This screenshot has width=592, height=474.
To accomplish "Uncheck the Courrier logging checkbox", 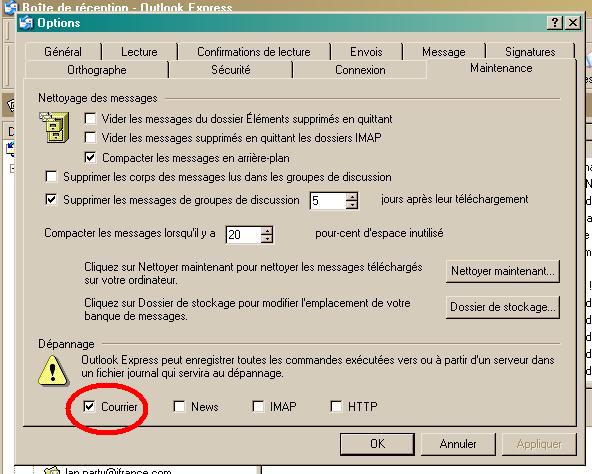I will (89, 406).
